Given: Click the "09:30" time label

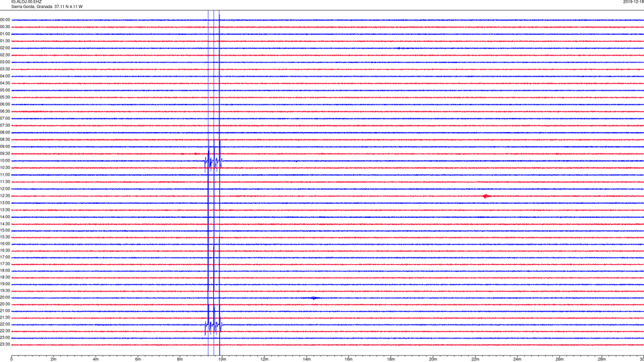Looking at the screenshot, I should pos(5,154).
